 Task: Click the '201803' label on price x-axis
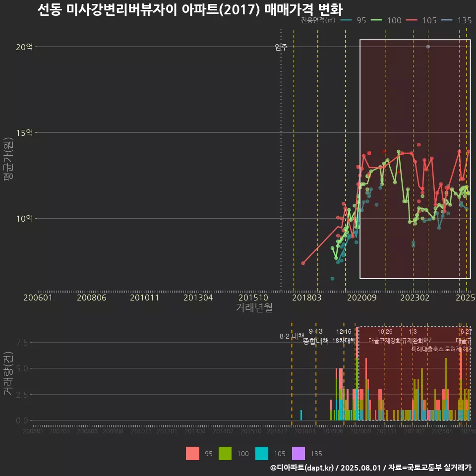pyautogui.click(x=306, y=297)
